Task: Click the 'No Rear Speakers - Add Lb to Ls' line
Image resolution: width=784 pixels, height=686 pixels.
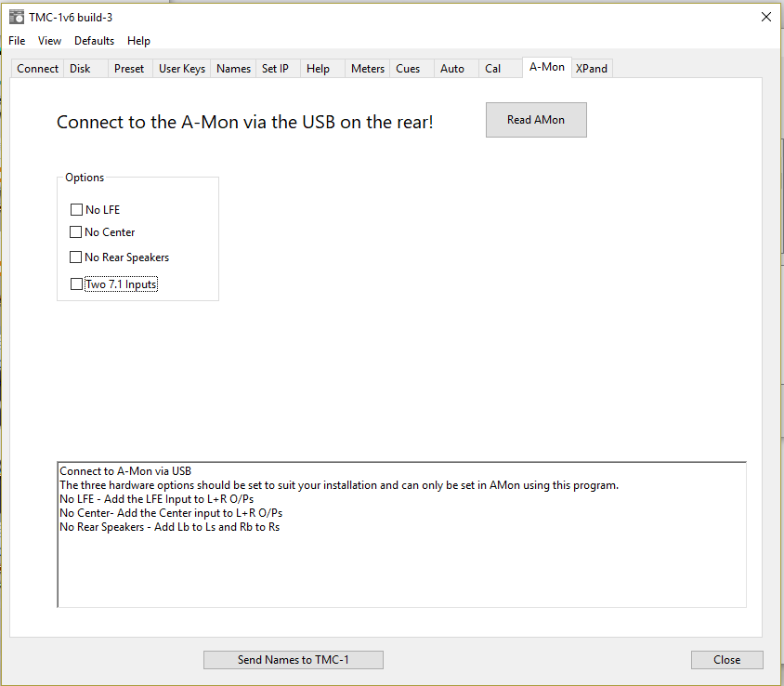Action: point(169,527)
